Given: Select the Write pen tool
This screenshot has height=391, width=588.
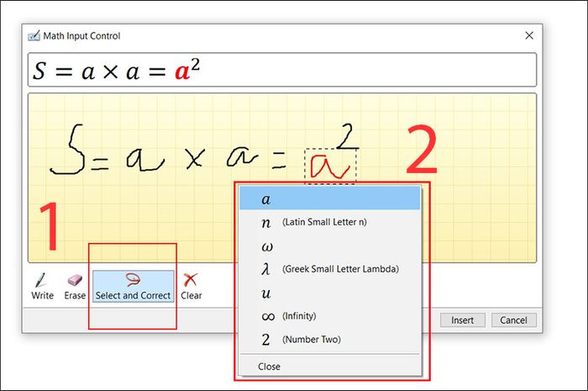Looking at the screenshot, I should coord(42,286).
